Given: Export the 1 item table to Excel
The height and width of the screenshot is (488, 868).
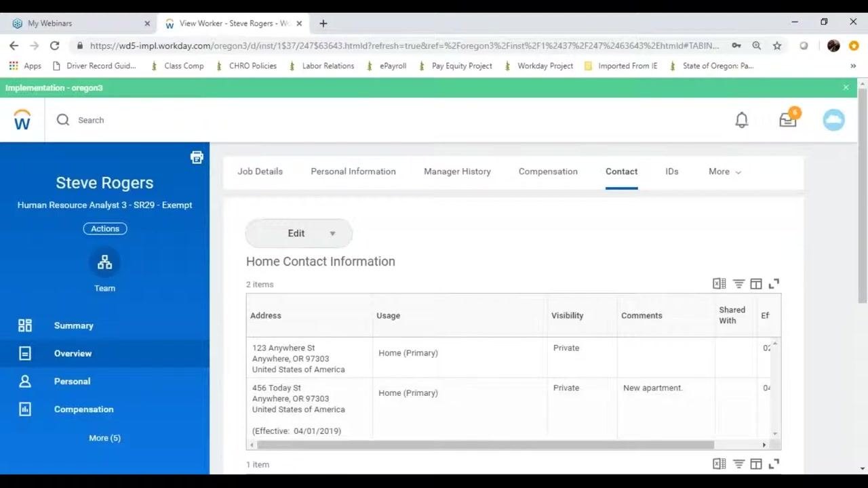Looking at the screenshot, I should pos(719,464).
